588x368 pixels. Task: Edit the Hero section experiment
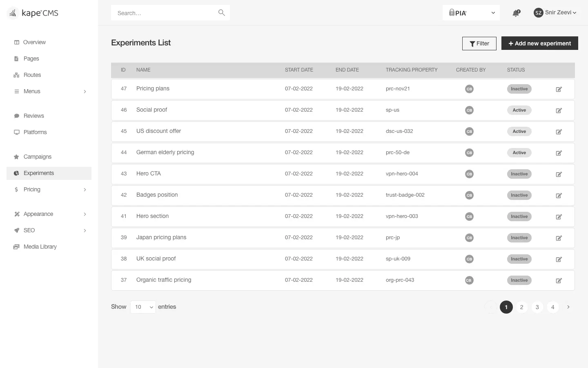coord(559,217)
